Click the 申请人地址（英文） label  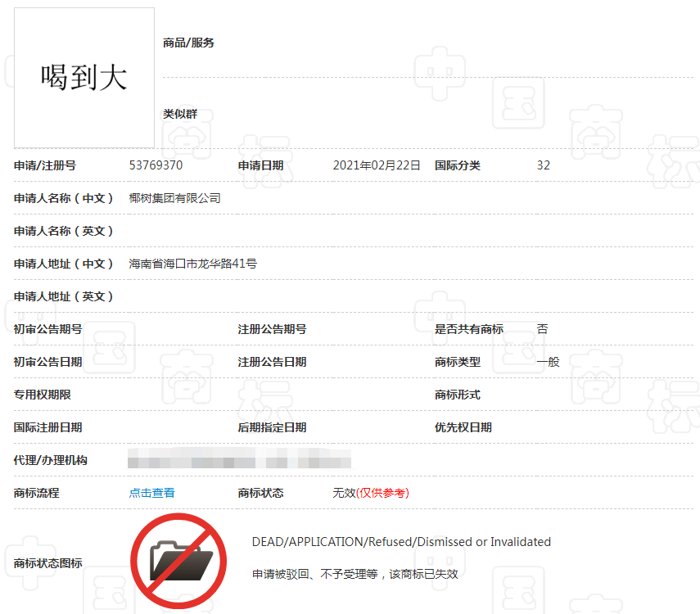tap(64, 296)
